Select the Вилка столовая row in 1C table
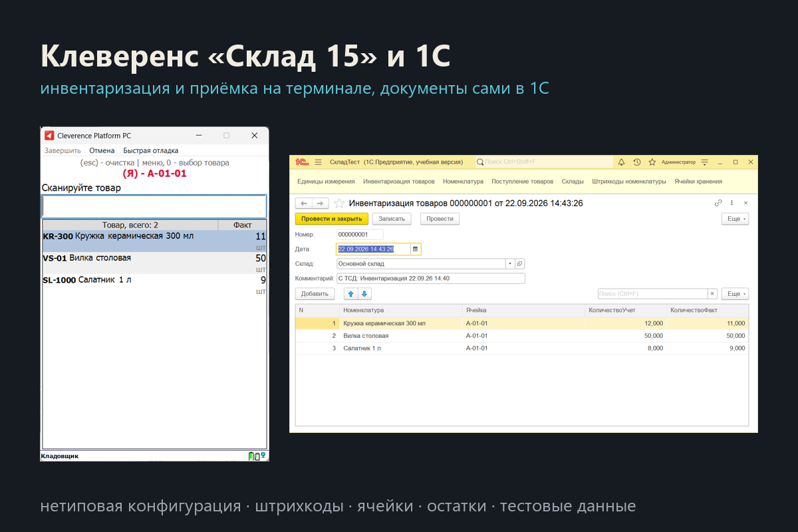The height and width of the screenshot is (532, 798). coord(522,336)
